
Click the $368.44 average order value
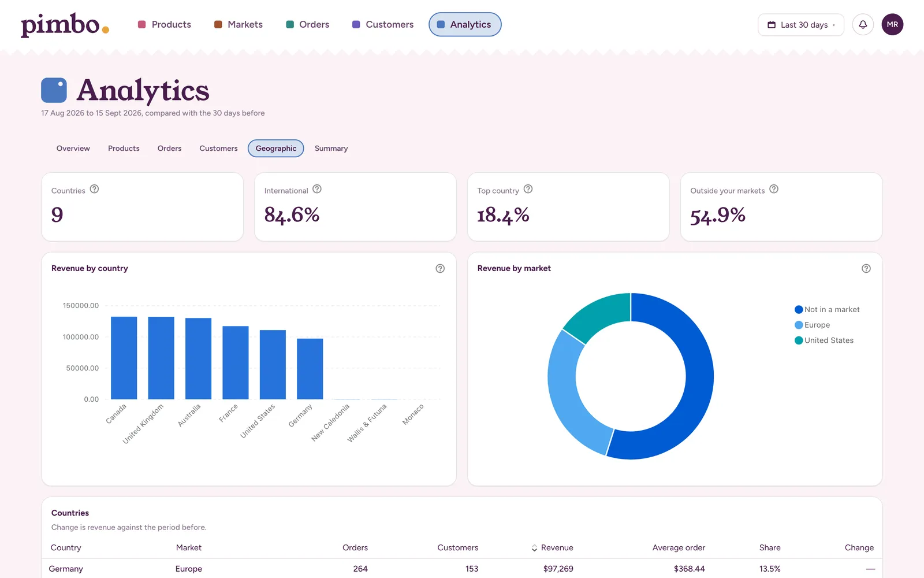690,569
